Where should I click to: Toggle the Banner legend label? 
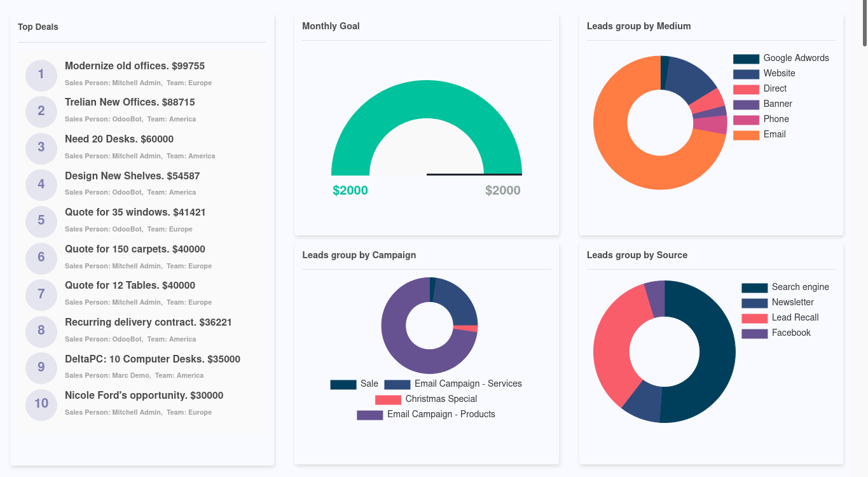(x=778, y=104)
